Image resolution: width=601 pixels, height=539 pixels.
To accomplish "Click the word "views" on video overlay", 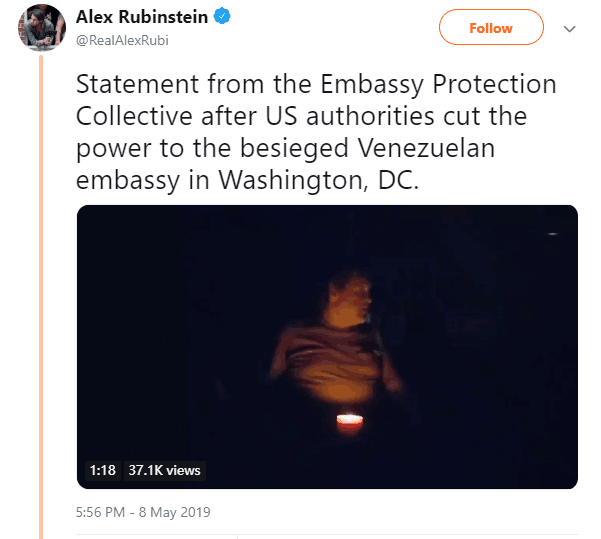I will [x=183, y=471].
